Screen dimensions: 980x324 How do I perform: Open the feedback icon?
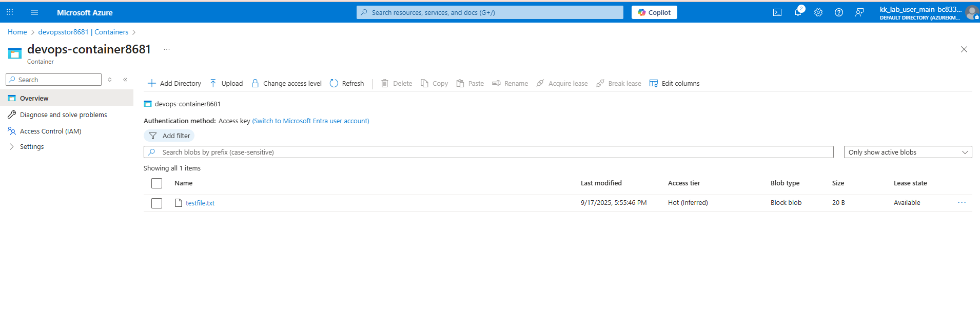tap(859, 12)
